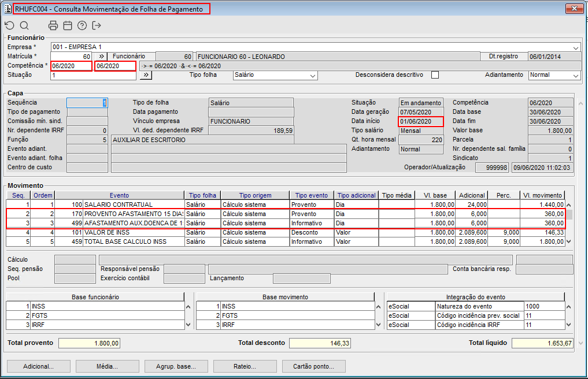Click the undo/refresh arrow icon in toolbar
Viewport: 588px width, 379px height.
pyautogui.click(x=9, y=25)
